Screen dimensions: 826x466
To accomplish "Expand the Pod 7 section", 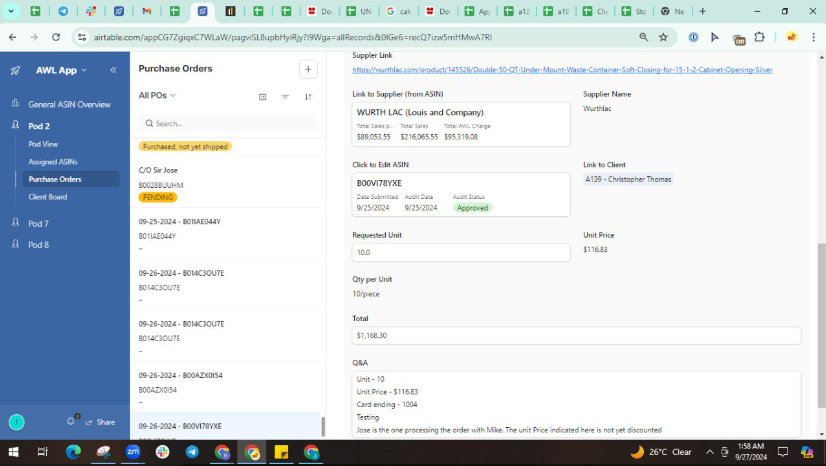I will click(38, 223).
